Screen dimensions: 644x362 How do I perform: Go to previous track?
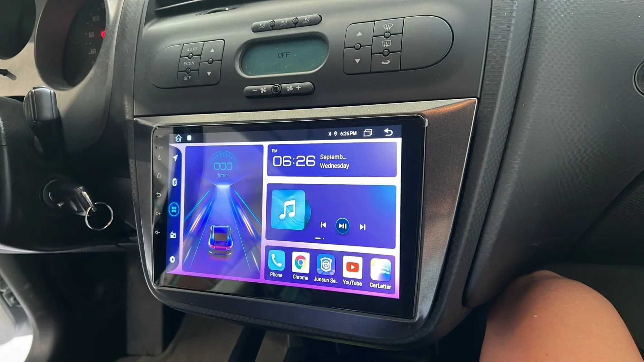click(323, 226)
